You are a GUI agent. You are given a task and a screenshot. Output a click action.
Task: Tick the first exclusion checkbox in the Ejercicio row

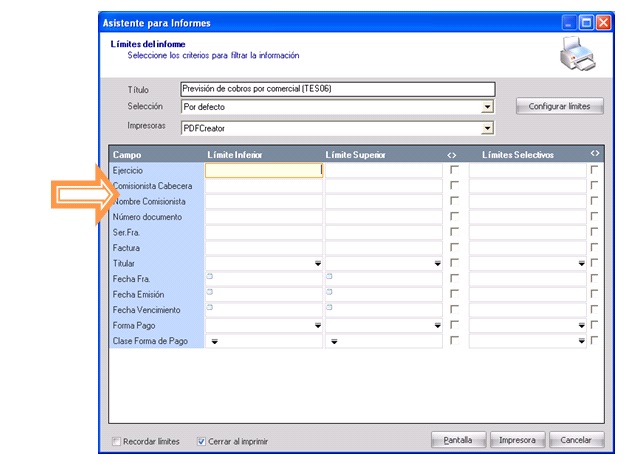click(455, 171)
